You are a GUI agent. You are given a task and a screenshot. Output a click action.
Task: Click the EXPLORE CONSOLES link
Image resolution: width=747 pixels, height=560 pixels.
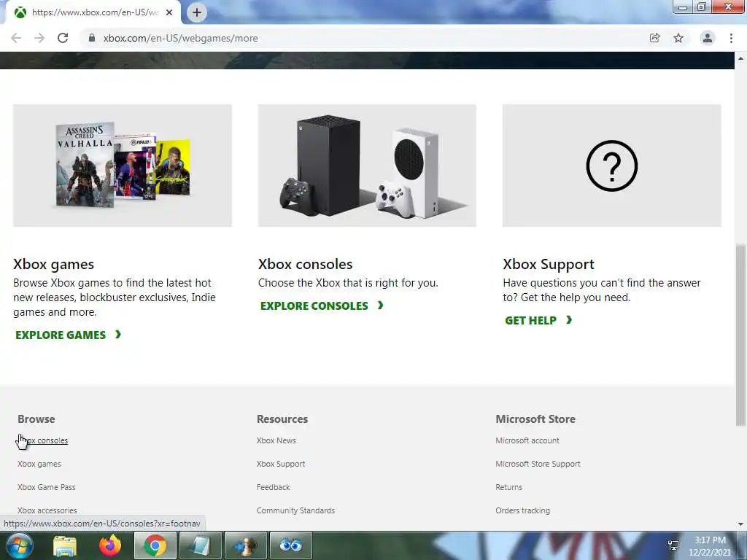click(322, 306)
